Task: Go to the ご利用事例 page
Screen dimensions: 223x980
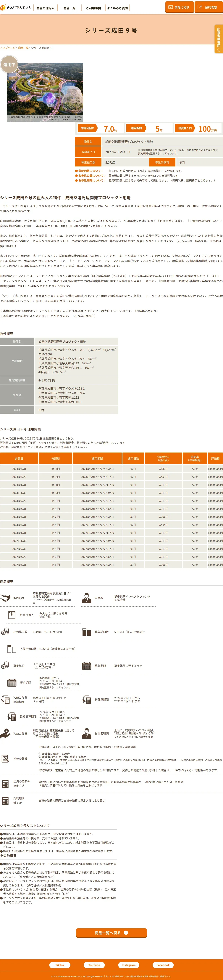Action: [x=93, y=8]
